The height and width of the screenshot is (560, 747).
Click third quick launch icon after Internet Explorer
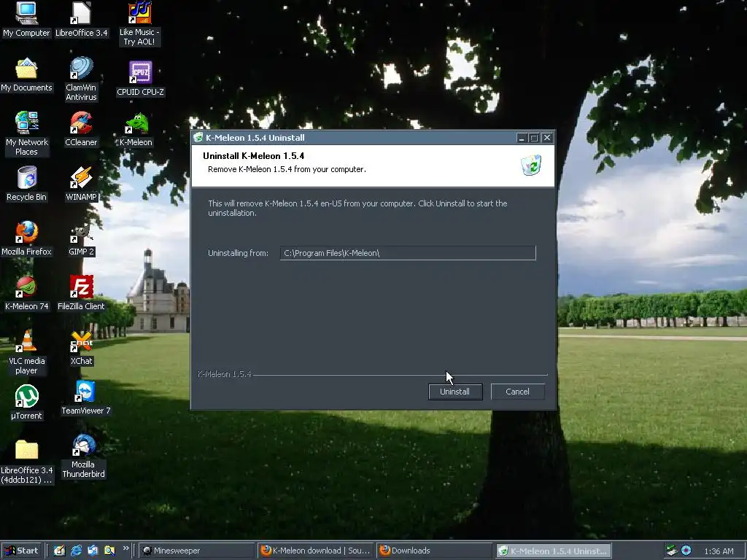(93, 551)
